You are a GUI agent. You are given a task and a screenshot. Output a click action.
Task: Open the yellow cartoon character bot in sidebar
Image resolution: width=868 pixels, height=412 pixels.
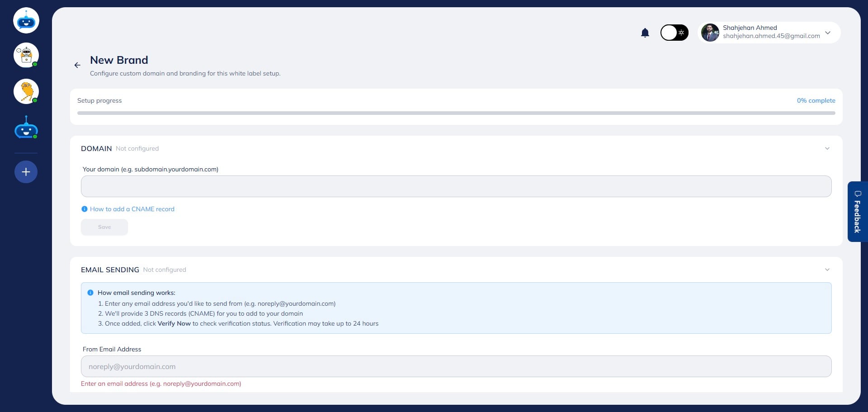click(x=26, y=91)
